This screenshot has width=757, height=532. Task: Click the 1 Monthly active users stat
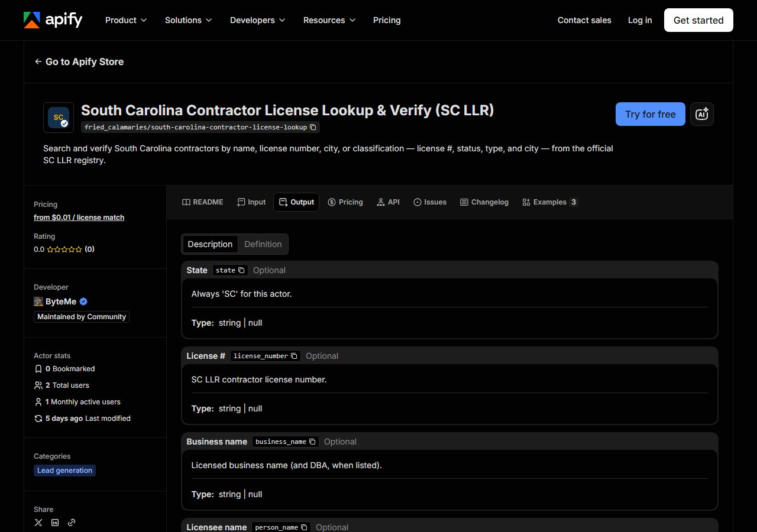[x=77, y=402]
